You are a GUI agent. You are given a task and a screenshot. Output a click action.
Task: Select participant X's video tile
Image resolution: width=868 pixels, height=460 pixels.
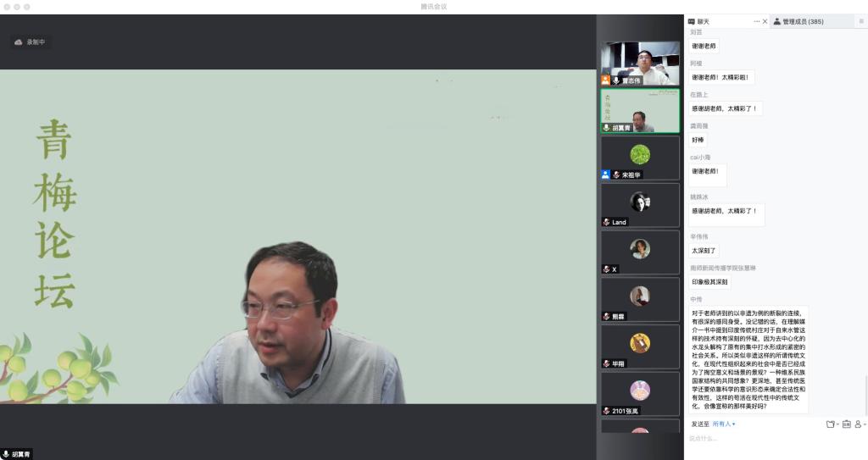(640, 251)
